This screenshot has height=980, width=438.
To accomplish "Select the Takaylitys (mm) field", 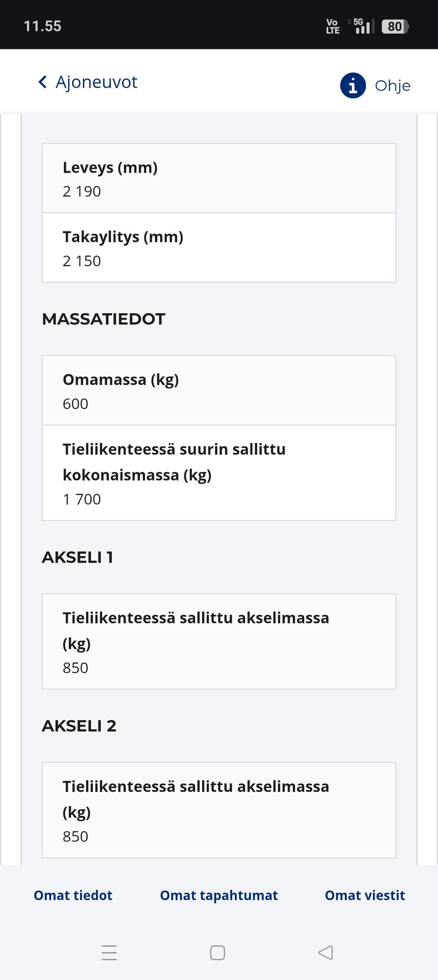I will [219, 248].
